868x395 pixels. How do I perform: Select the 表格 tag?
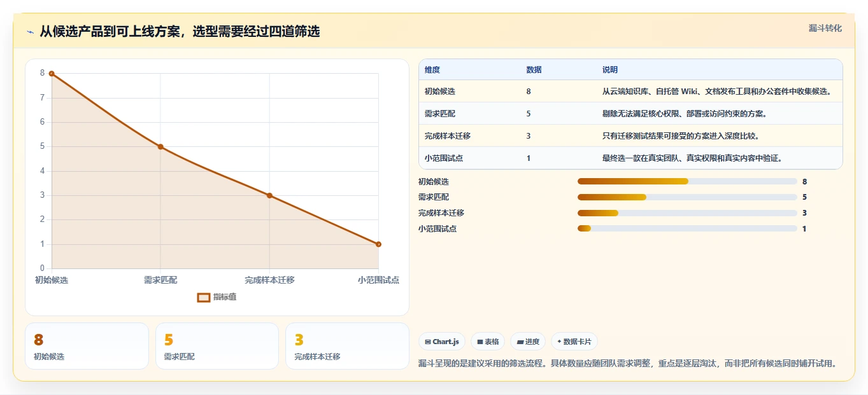[x=488, y=342]
